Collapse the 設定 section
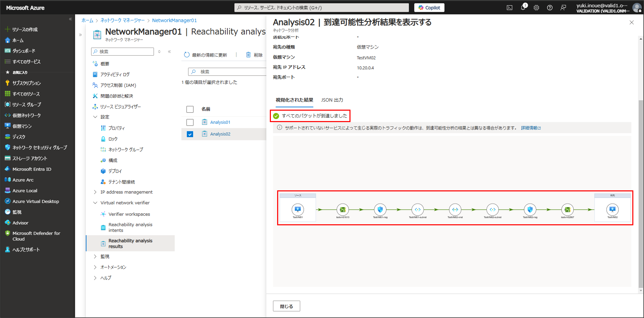644x318 pixels. click(x=95, y=117)
